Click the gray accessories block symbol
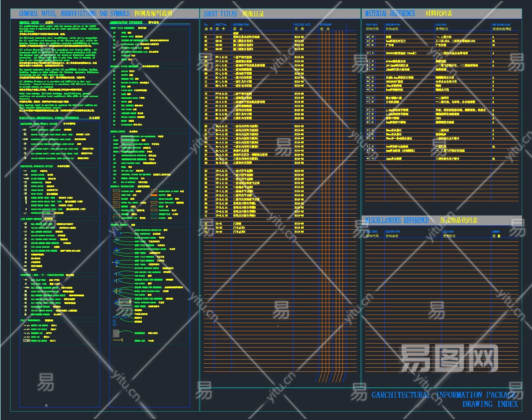 coord(116,333)
